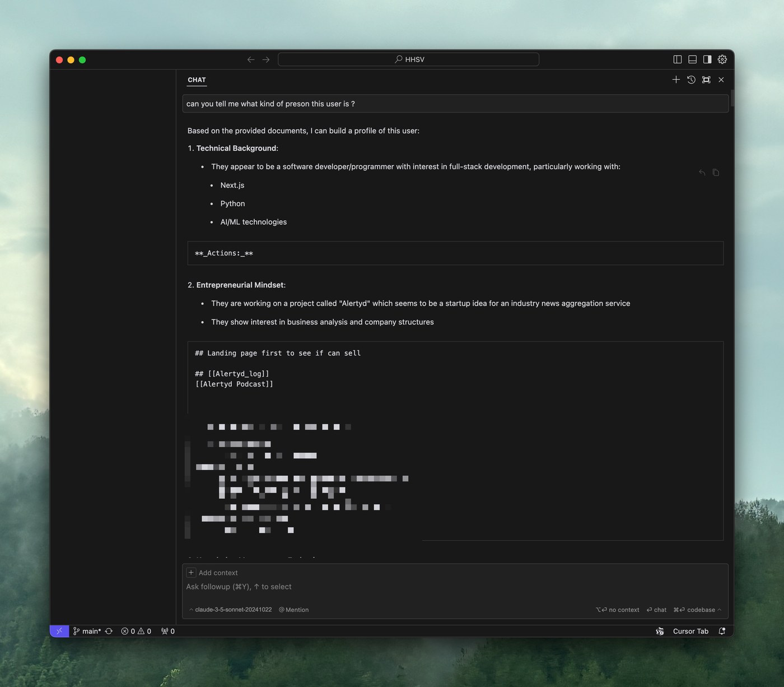This screenshot has width=784, height=687.
Task: Click the 'Python' bullet item
Action: pyautogui.click(x=232, y=203)
